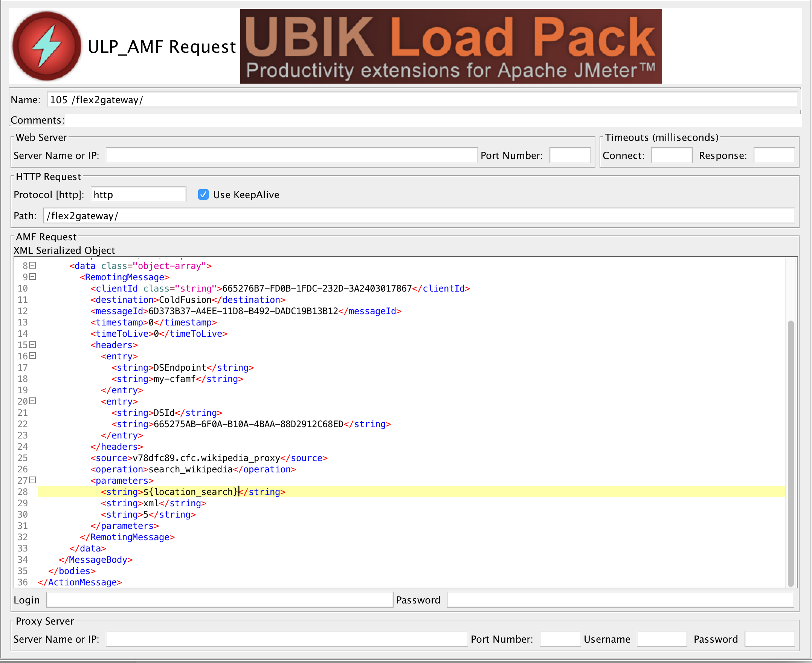812x663 pixels.
Task: Click the Response timeout field
Action: click(774, 156)
